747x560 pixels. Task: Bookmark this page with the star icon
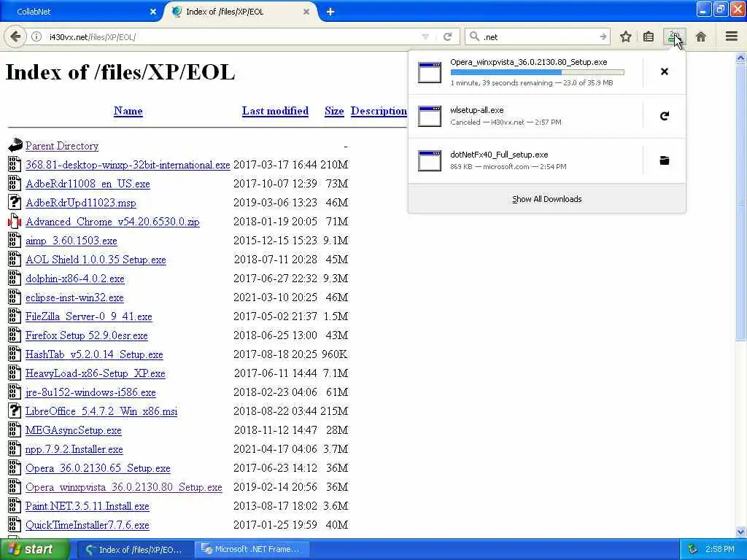click(625, 36)
